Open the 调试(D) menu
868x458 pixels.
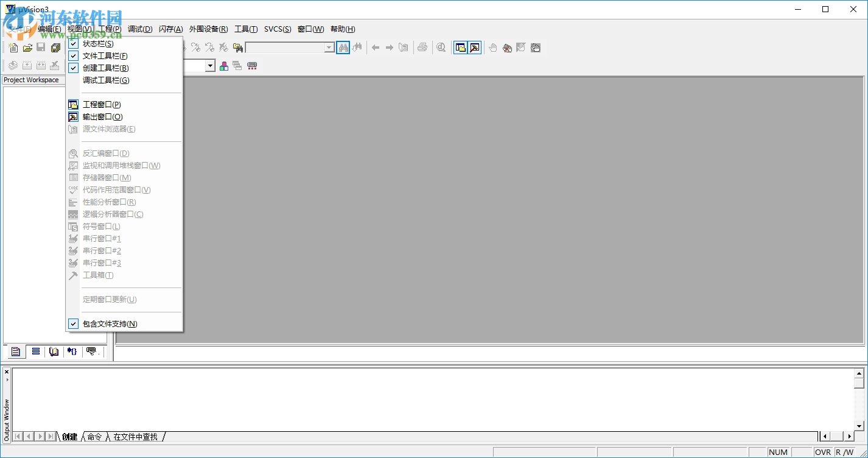pyautogui.click(x=140, y=29)
